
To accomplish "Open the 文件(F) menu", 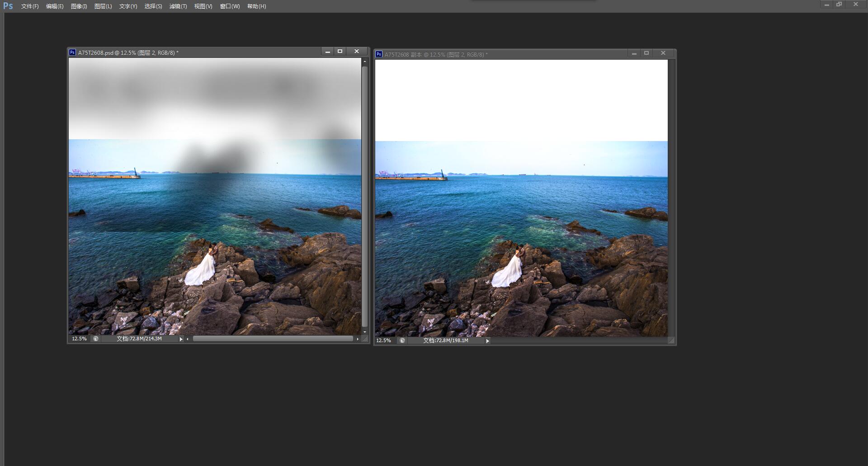I will click(x=30, y=6).
